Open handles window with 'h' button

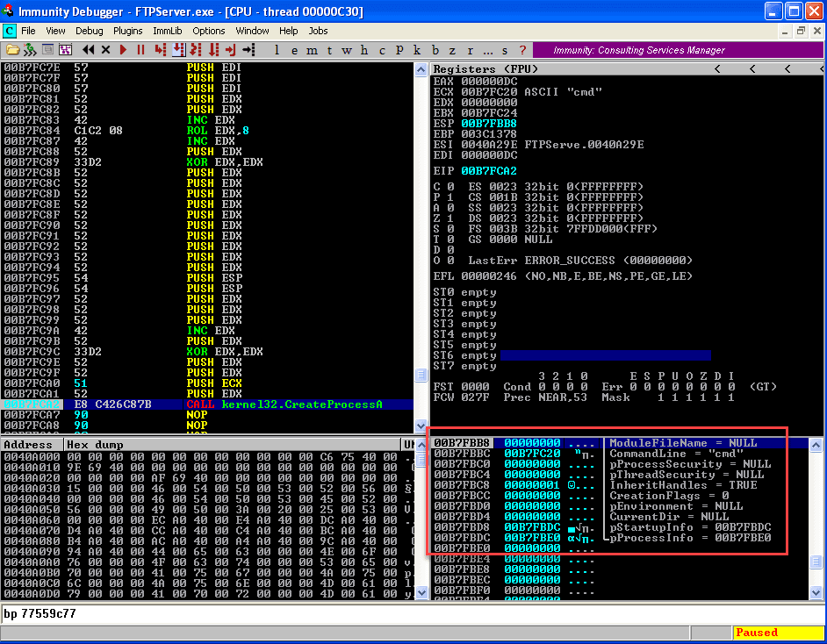[x=364, y=50]
